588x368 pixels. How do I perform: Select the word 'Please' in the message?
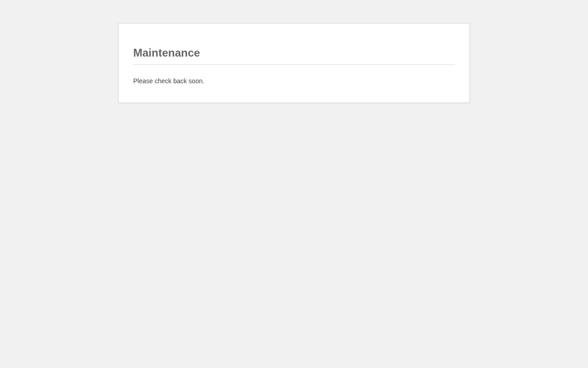pos(143,81)
